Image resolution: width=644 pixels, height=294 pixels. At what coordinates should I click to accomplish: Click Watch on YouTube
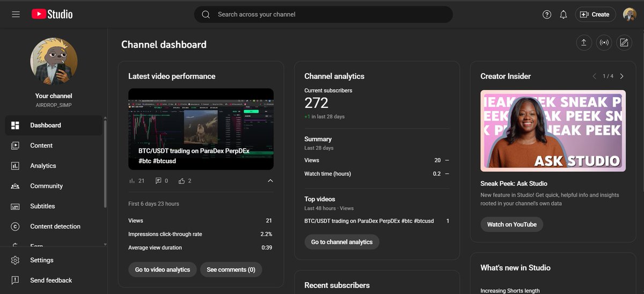511,224
